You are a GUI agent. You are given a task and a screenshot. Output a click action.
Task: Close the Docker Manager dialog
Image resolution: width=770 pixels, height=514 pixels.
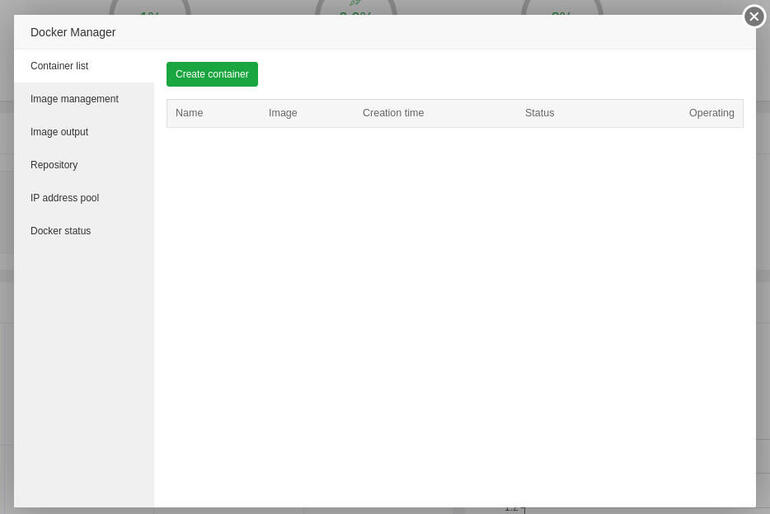pos(754,17)
